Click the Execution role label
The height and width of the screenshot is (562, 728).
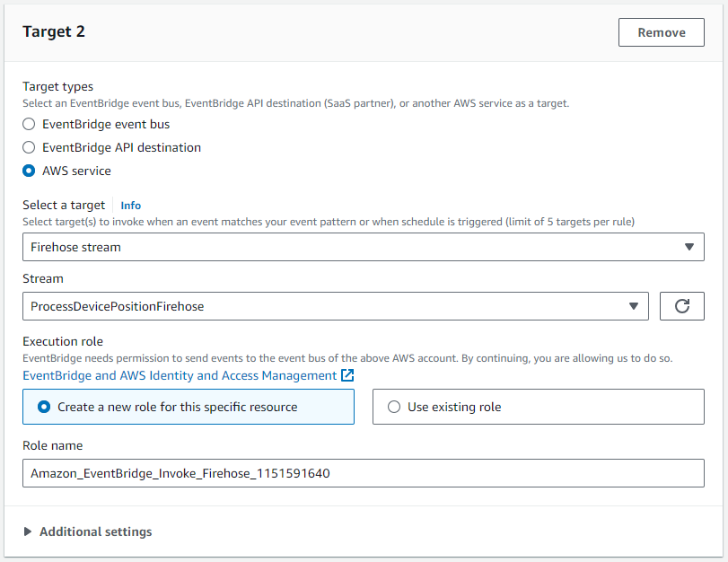coord(63,341)
